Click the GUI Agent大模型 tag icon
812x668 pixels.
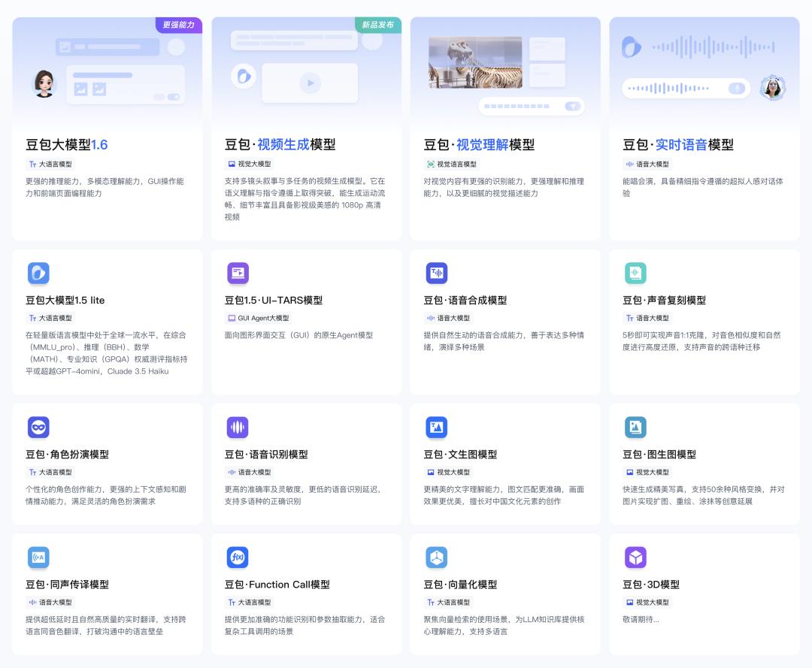pos(232,318)
